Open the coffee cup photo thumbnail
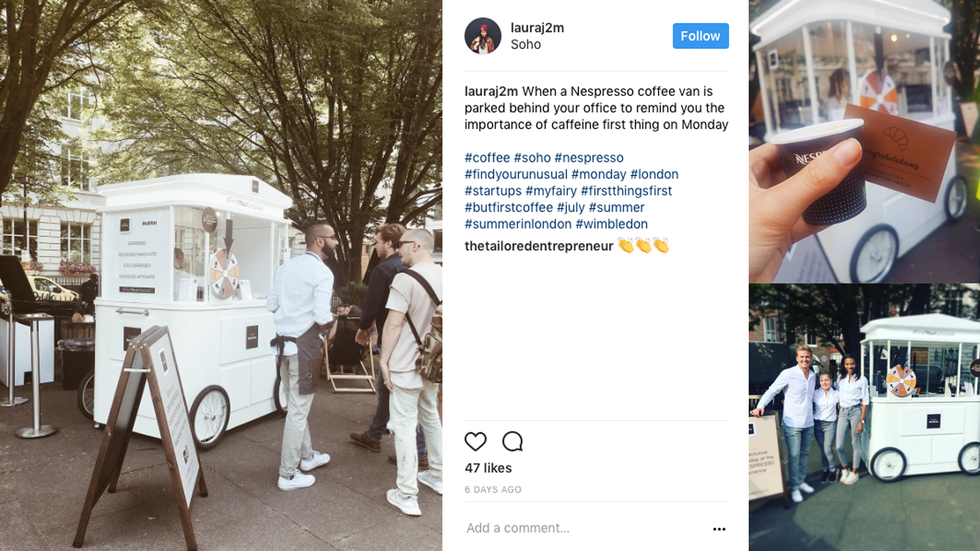Image resolution: width=980 pixels, height=551 pixels. coord(864,140)
